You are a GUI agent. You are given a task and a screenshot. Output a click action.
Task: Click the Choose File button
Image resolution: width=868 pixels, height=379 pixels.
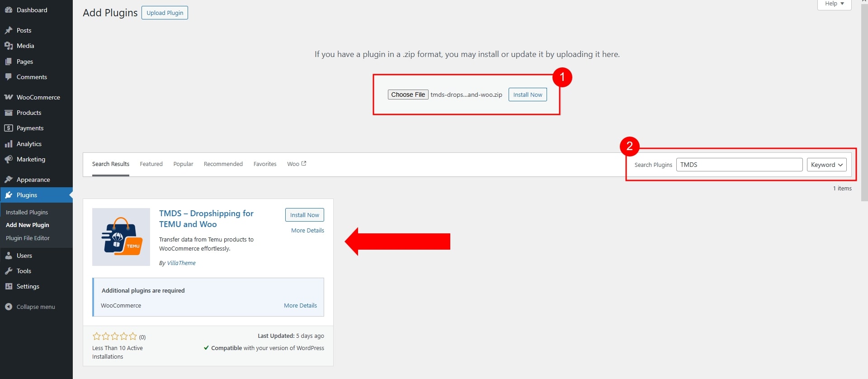(408, 95)
